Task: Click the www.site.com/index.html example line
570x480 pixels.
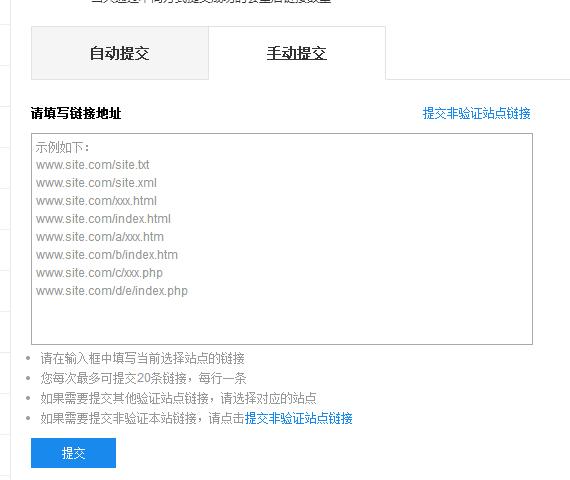Action: pyautogui.click(x=103, y=219)
